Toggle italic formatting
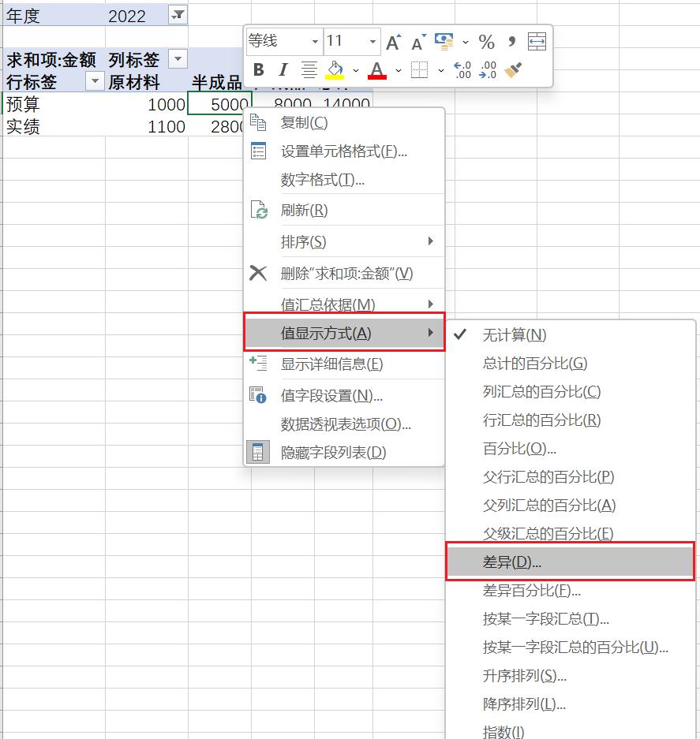The height and width of the screenshot is (739, 700). click(283, 69)
